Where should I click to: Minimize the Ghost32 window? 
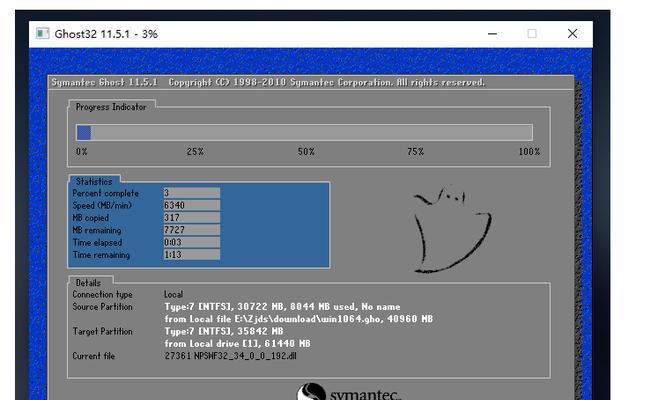[492, 34]
